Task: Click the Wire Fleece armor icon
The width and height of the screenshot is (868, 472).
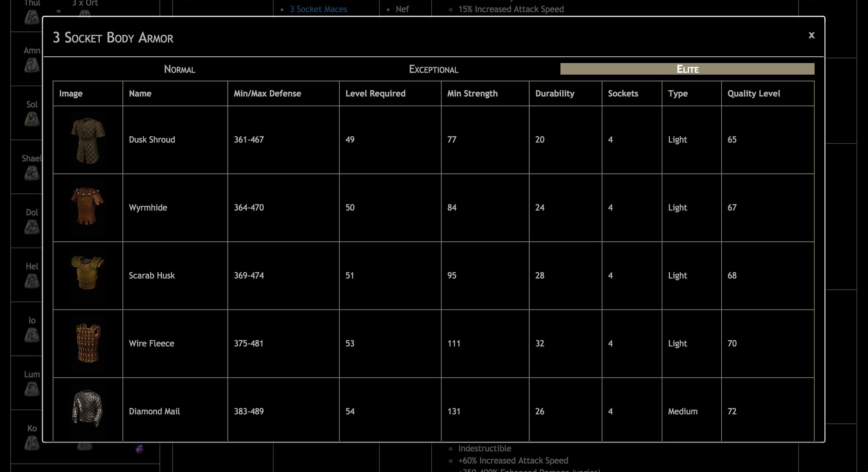Action: coord(88,343)
